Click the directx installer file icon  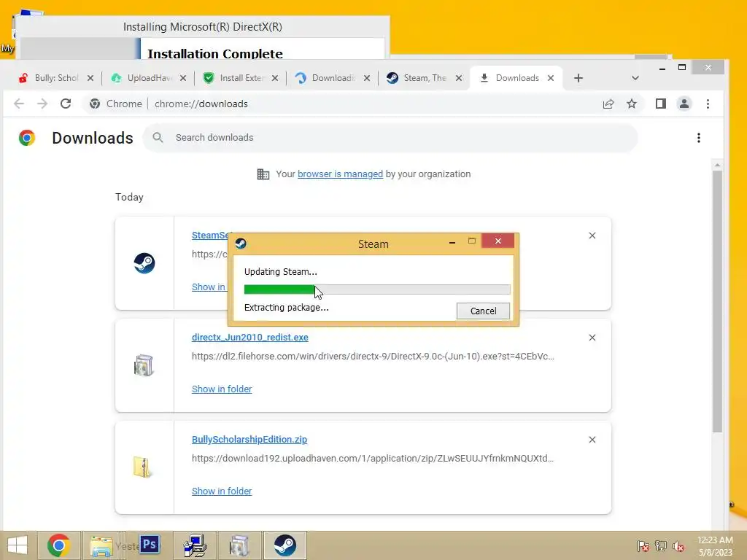144,365
